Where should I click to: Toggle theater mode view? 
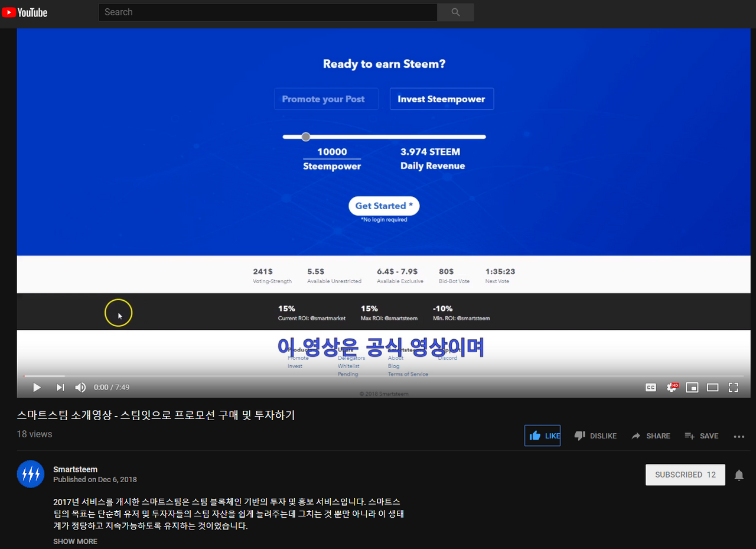point(712,387)
